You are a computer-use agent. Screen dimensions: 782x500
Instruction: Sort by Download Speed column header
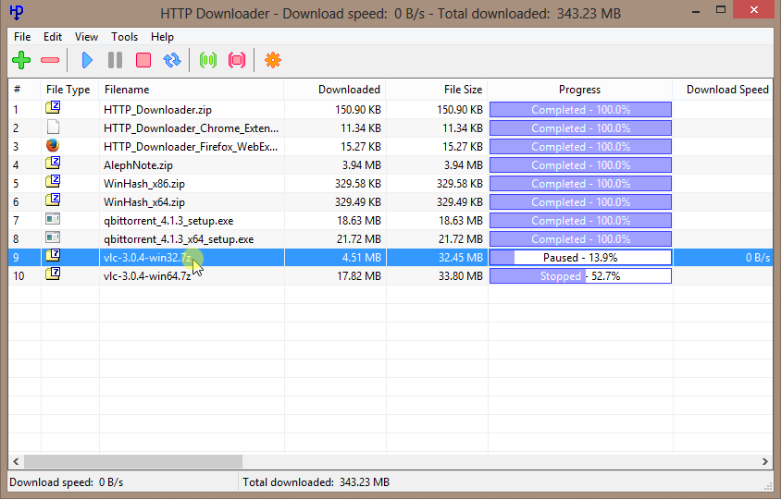pyautogui.click(x=723, y=90)
